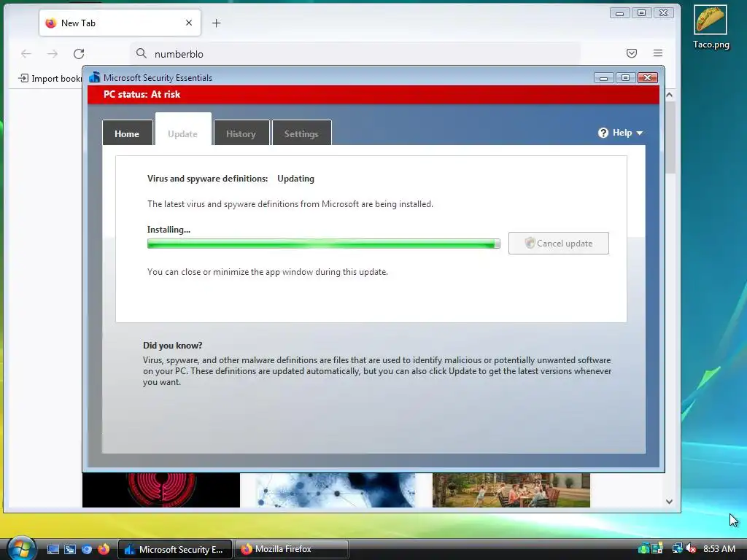Click the network tray icon
Viewport: 747px width, 560px height.
coord(677,548)
